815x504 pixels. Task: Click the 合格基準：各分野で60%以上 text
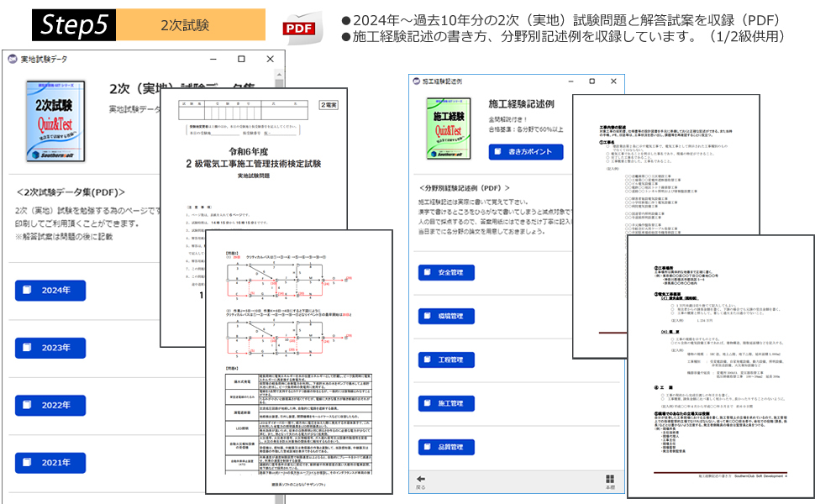pos(525,129)
